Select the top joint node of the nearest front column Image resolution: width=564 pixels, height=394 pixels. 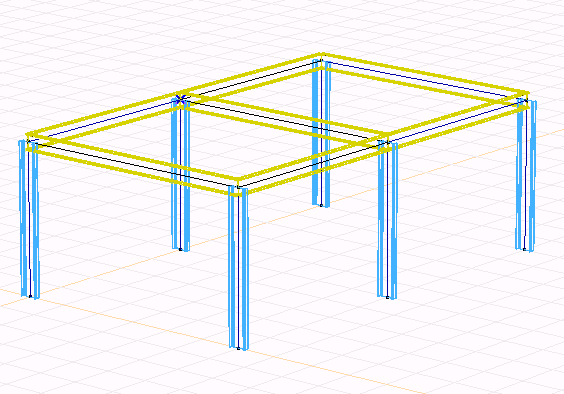tap(238, 187)
